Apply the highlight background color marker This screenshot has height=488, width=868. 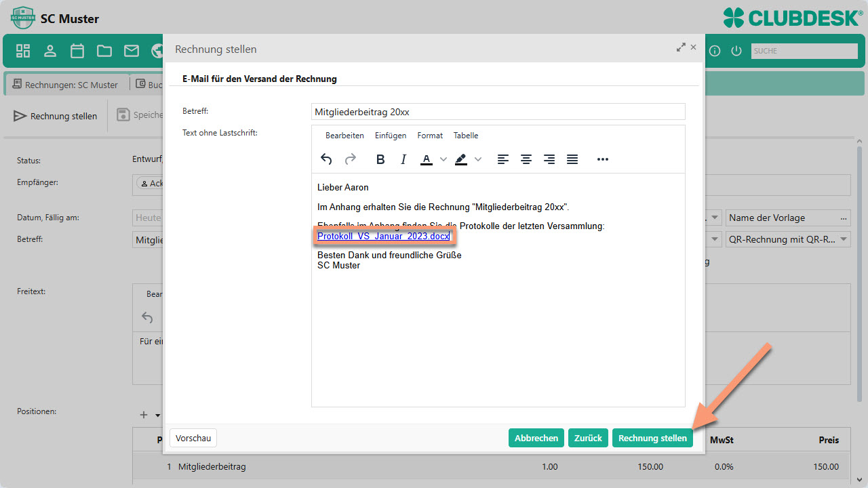coord(461,159)
